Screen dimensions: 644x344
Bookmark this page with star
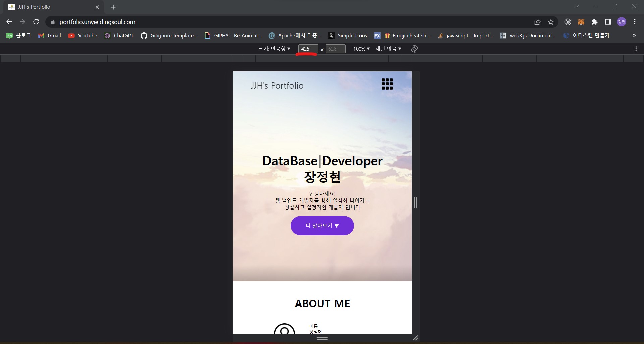tap(551, 22)
